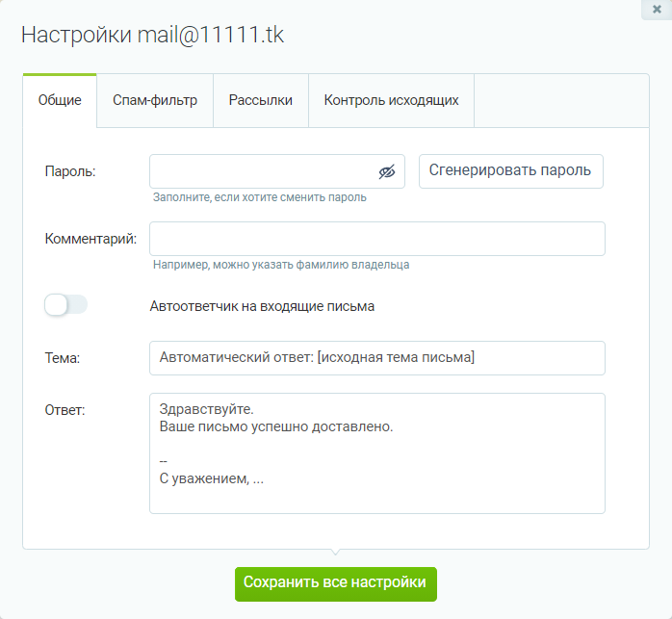Close the settings dialog with X
The width and height of the screenshot is (672, 619).
click(x=657, y=9)
